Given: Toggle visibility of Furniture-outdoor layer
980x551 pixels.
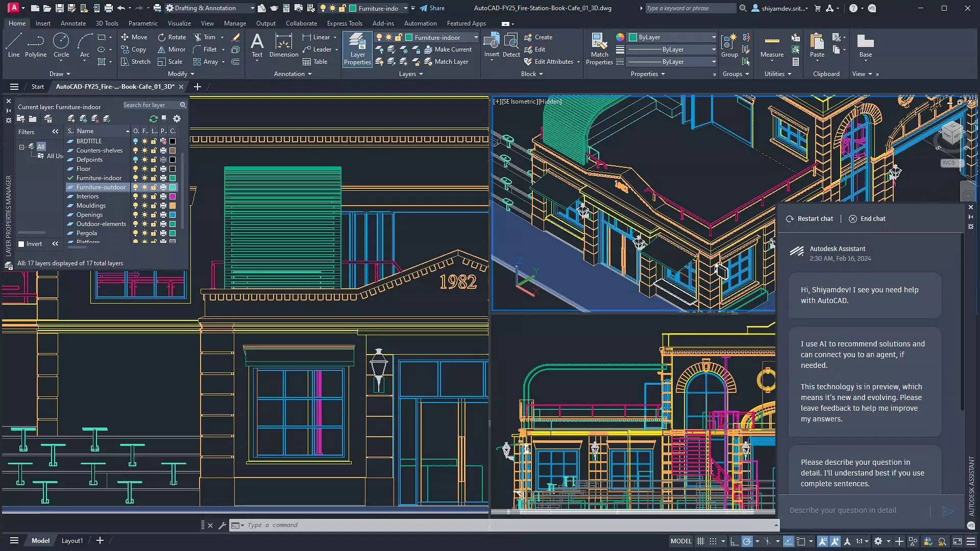Looking at the screenshot, I should [x=134, y=187].
